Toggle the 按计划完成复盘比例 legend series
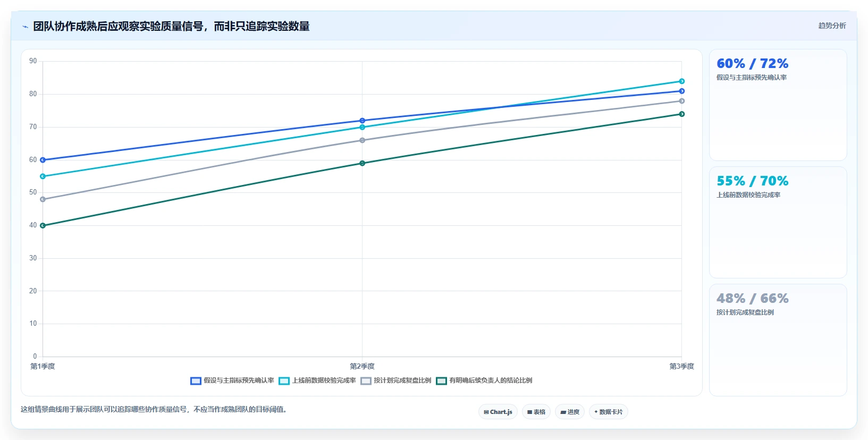The height and width of the screenshot is (440, 868). click(396, 380)
